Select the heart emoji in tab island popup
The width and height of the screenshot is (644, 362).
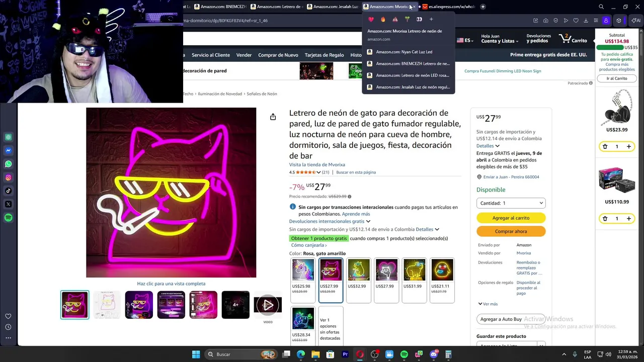pyautogui.click(x=371, y=19)
